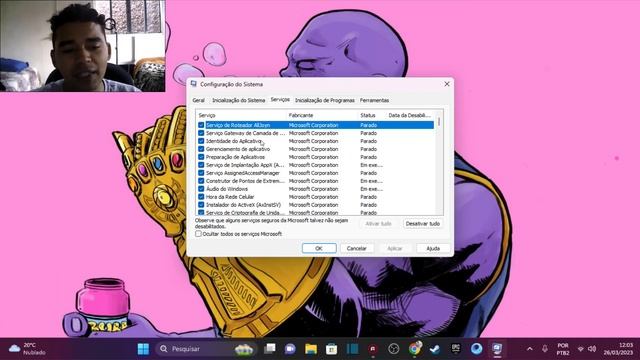Viewport: 640px width, 360px height.
Task: Uncheck Preparação de Aplicativos service
Action: [201, 157]
